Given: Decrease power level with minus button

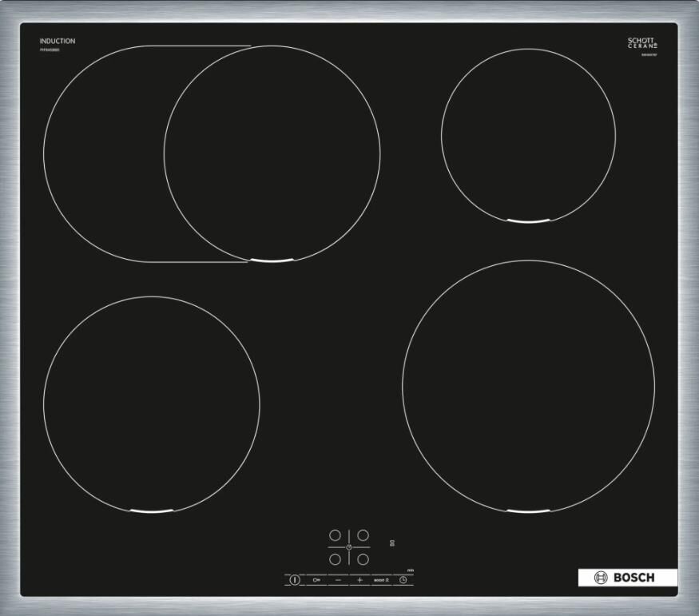Looking at the screenshot, I should [x=338, y=579].
